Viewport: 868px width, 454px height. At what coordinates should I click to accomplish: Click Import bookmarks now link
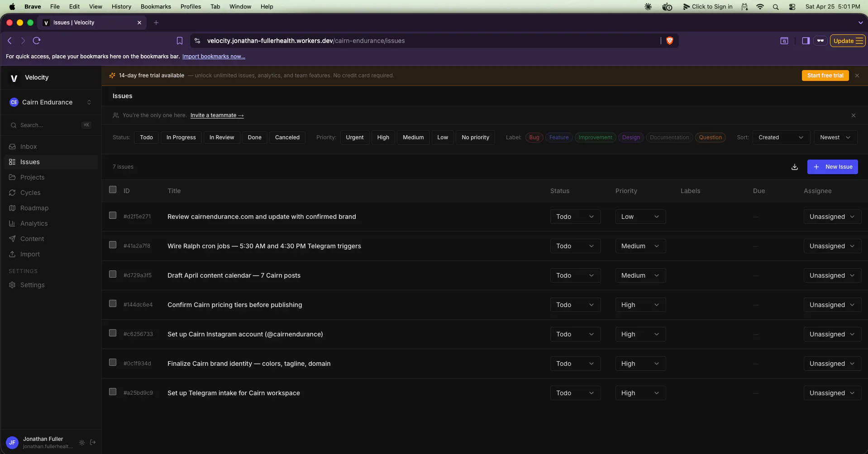tap(214, 57)
